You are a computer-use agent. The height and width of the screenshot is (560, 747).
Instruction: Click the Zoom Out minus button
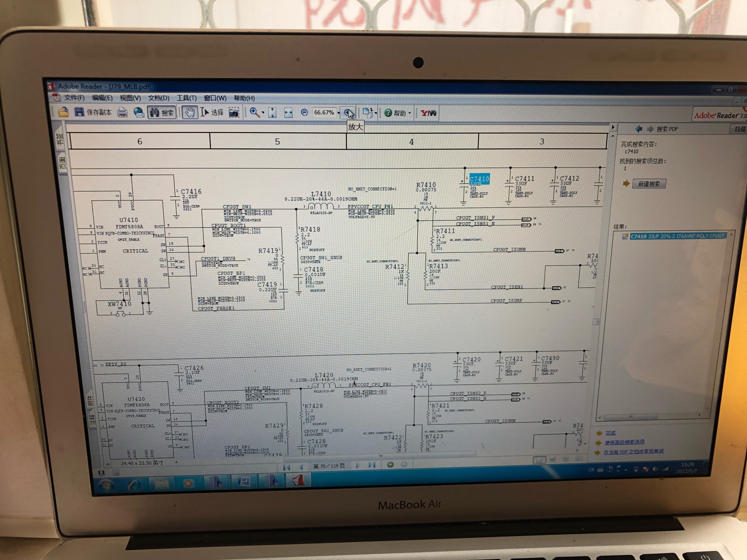click(304, 112)
